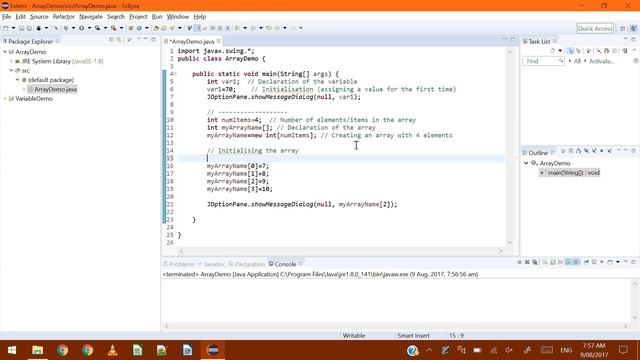Toggle Hide Static Members in the Outline toolbar
The height and width of the screenshot is (360, 640).
click(x=594, y=151)
